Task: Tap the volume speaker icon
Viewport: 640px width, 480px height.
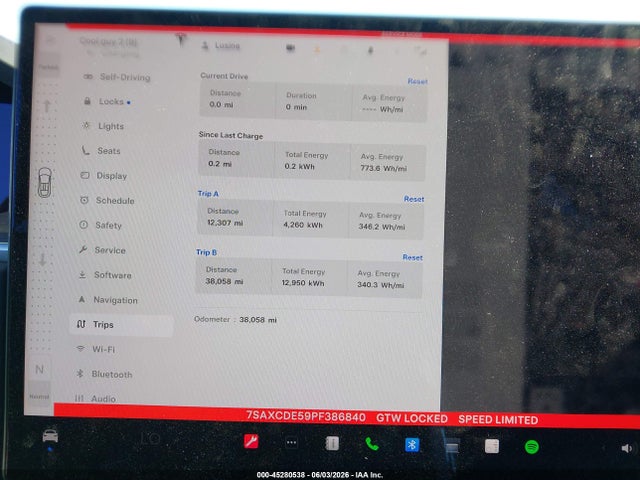Action: point(627,449)
